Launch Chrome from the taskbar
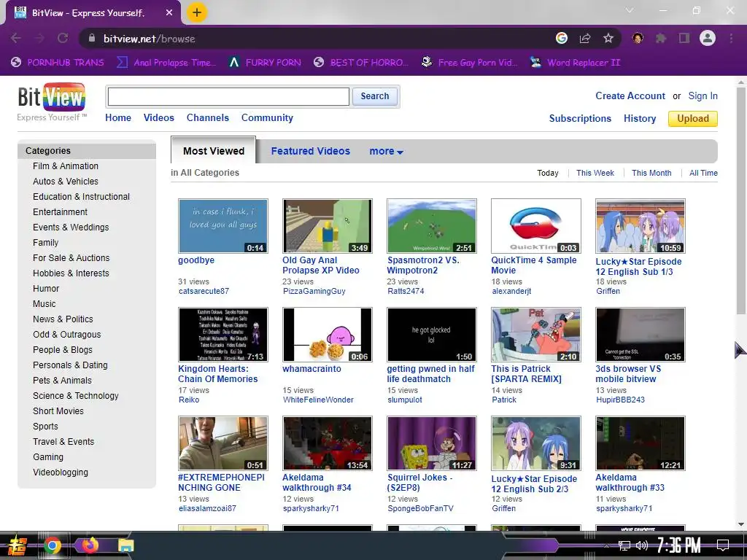This screenshot has width=747, height=560. coord(53,545)
